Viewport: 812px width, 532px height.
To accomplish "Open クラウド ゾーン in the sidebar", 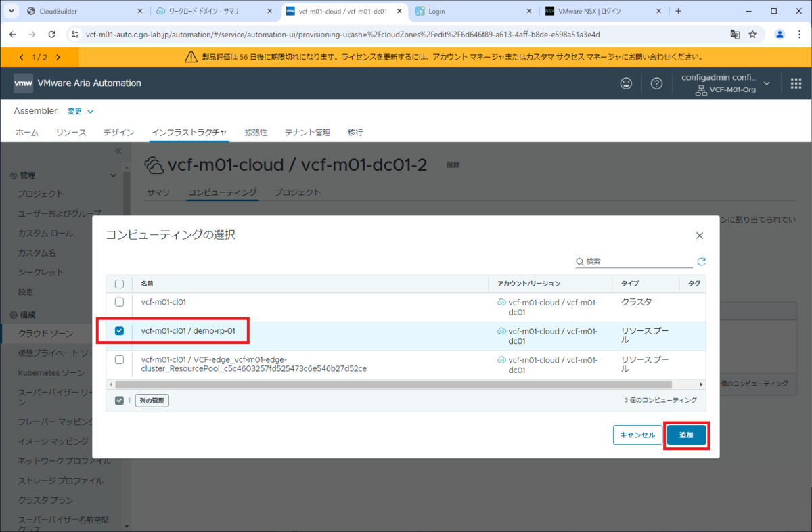I will 45,334.
